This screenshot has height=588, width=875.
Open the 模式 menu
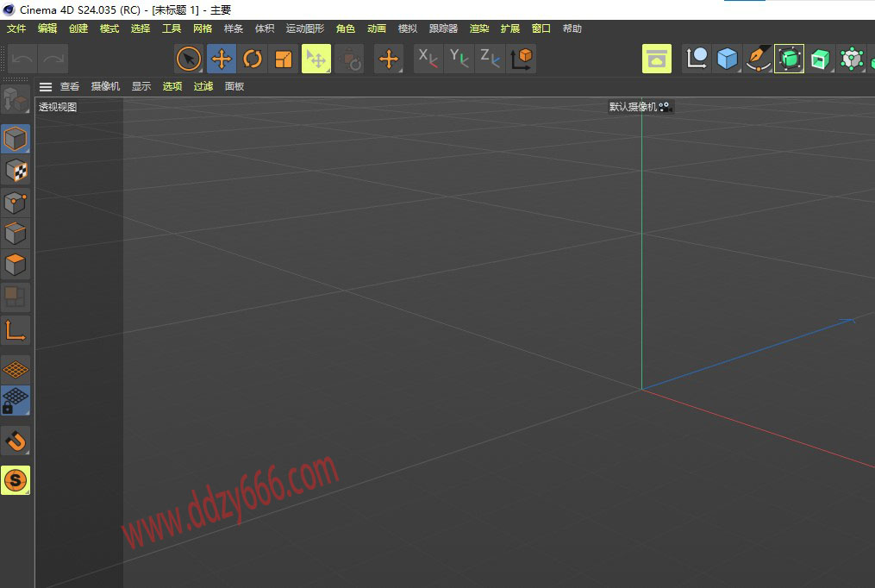point(109,28)
